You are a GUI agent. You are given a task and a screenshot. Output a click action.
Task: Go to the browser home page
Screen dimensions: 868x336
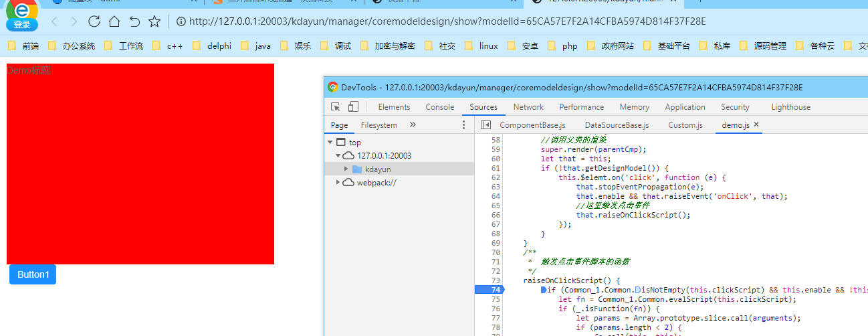(x=114, y=21)
